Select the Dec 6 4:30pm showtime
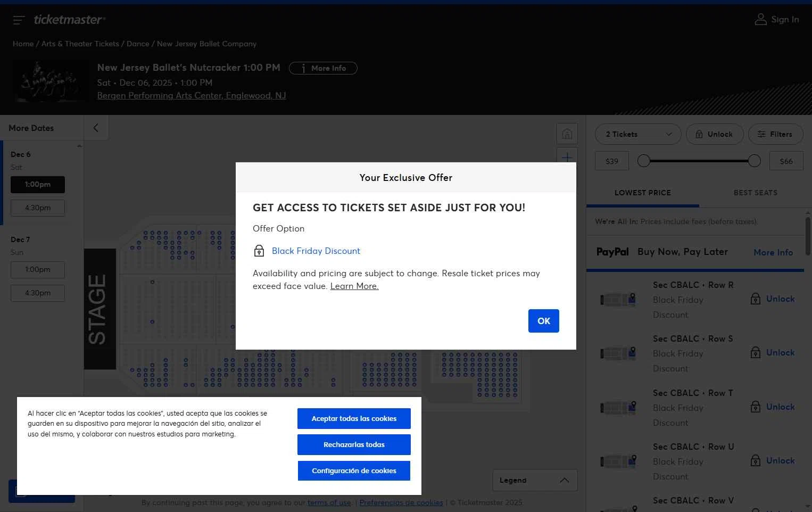Image resolution: width=812 pixels, height=512 pixels. 38,208
